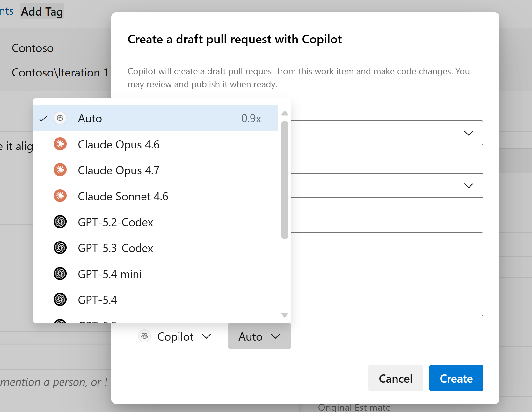Choose Claude Opus 4.6 from model list
This screenshot has height=412, width=532.
(155, 144)
